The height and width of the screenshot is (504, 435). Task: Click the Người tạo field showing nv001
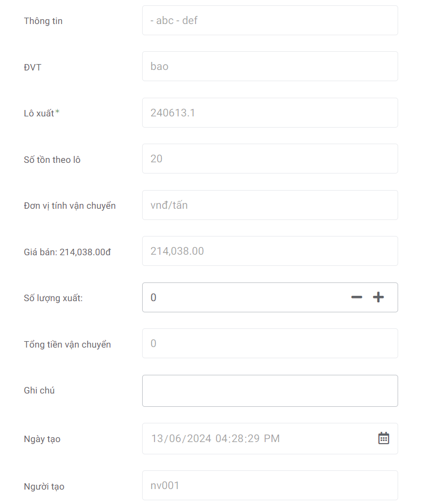[270, 485]
